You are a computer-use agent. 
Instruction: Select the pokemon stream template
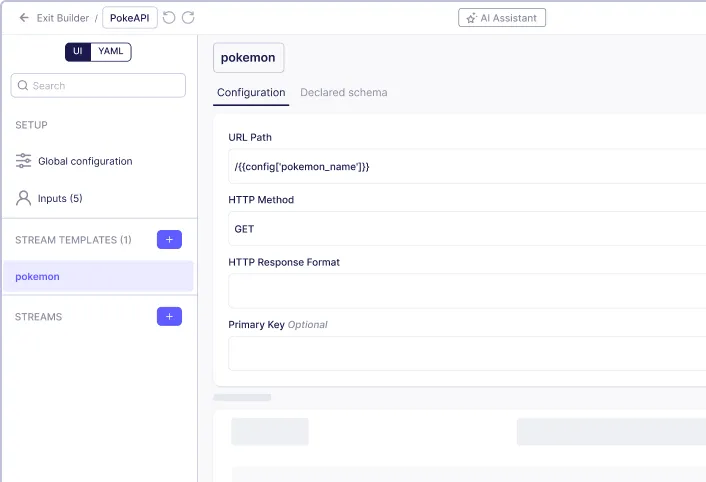98,276
